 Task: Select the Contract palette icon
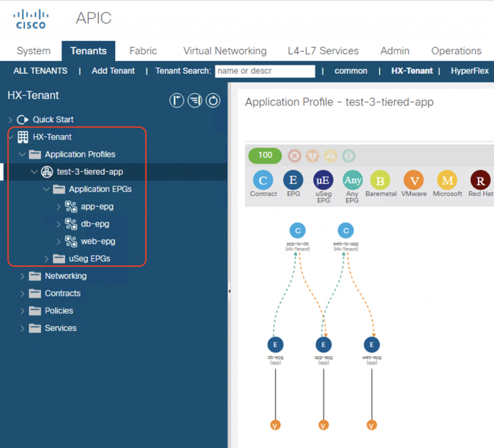tap(263, 180)
